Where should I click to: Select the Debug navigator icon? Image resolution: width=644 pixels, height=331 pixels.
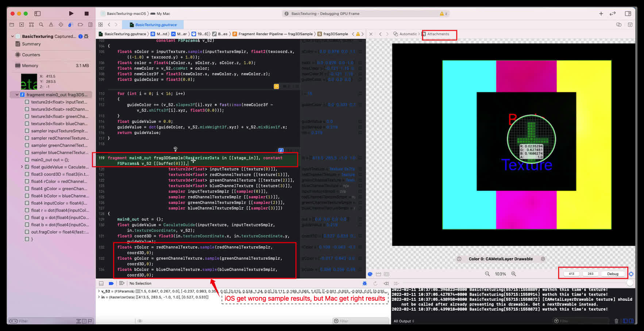[70, 25]
